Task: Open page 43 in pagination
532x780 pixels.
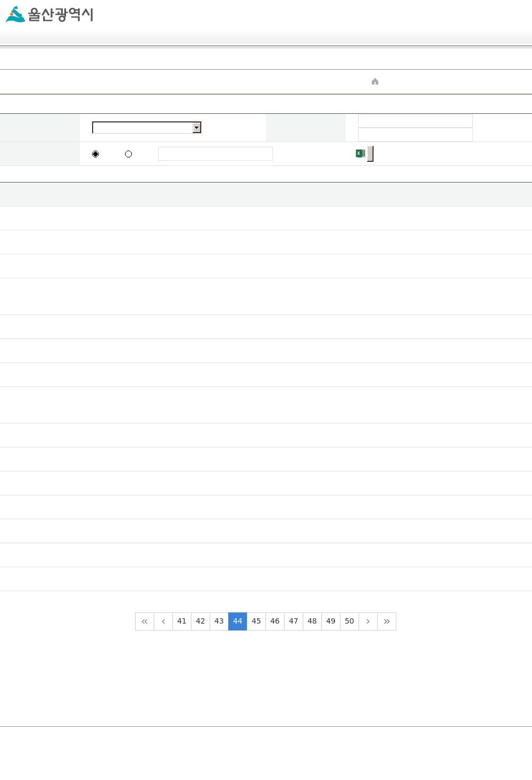Action: pos(219,621)
